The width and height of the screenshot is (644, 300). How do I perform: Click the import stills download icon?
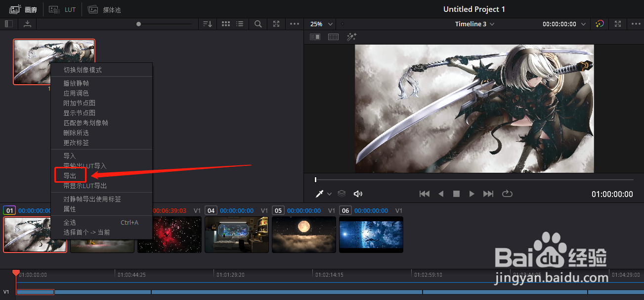point(27,24)
